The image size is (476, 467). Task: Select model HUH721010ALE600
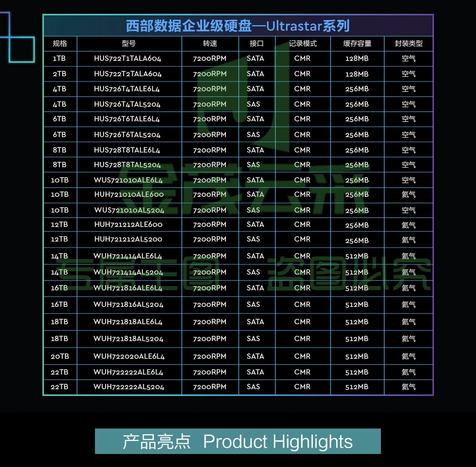pos(129,194)
